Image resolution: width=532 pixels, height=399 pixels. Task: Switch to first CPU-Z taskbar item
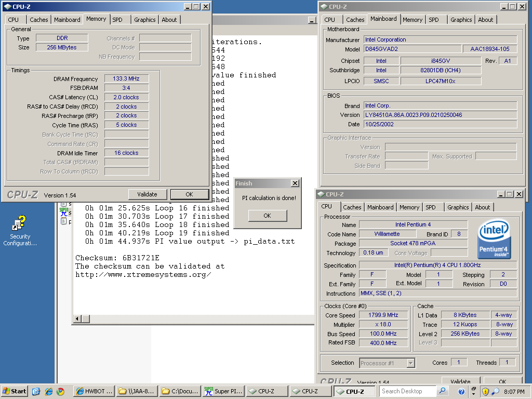click(267, 391)
